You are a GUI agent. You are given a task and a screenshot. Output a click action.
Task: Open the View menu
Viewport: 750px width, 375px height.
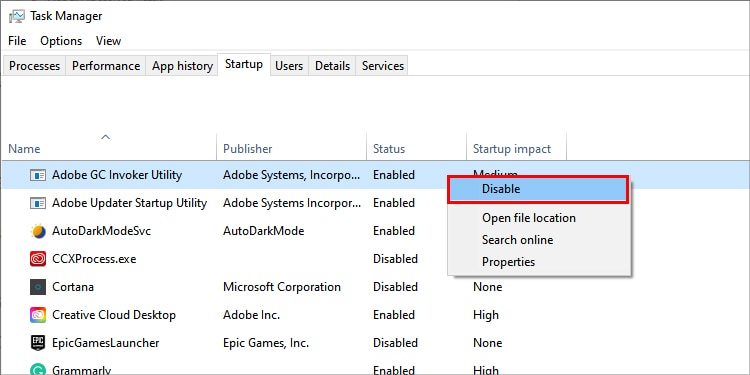coord(108,41)
